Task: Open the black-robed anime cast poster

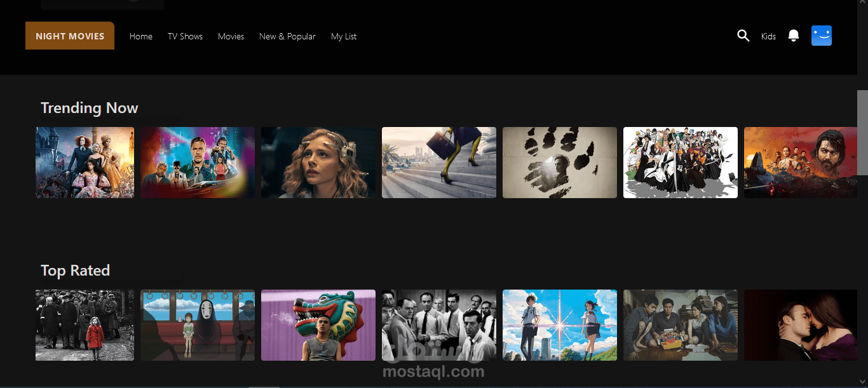Action: click(681, 163)
